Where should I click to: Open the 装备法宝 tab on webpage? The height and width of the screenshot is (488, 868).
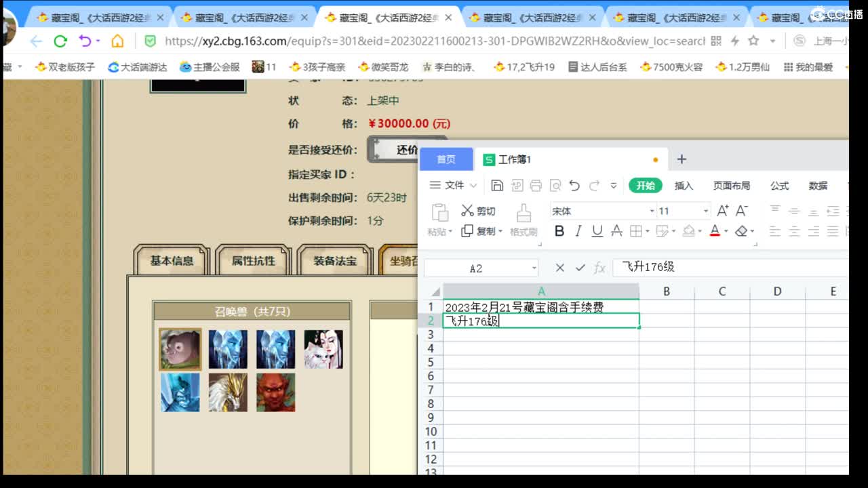pyautogui.click(x=335, y=260)
